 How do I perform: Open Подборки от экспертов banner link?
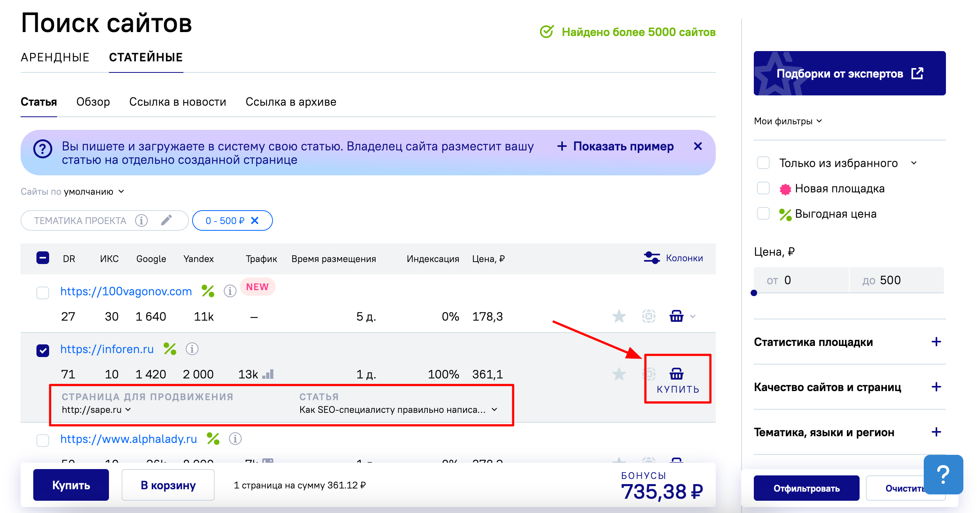tap(850, 73)
